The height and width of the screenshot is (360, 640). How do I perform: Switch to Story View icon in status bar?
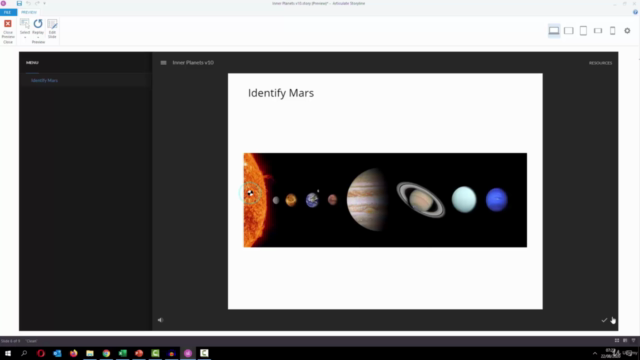click(617, 340)
